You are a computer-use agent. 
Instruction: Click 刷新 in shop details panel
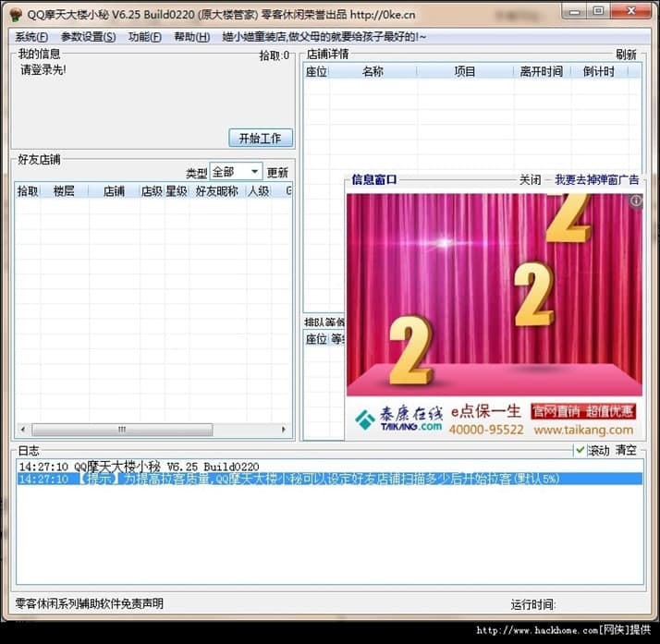(626, 55)
